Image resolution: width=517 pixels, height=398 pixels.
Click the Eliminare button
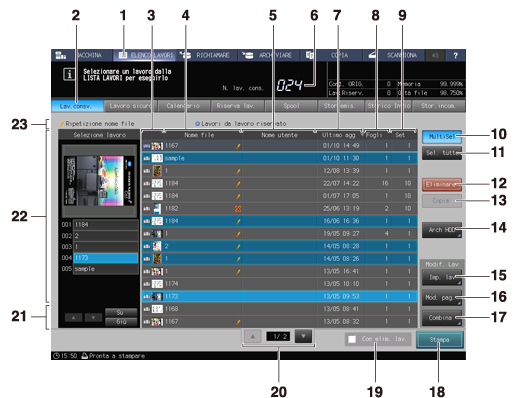coord(442,184)
